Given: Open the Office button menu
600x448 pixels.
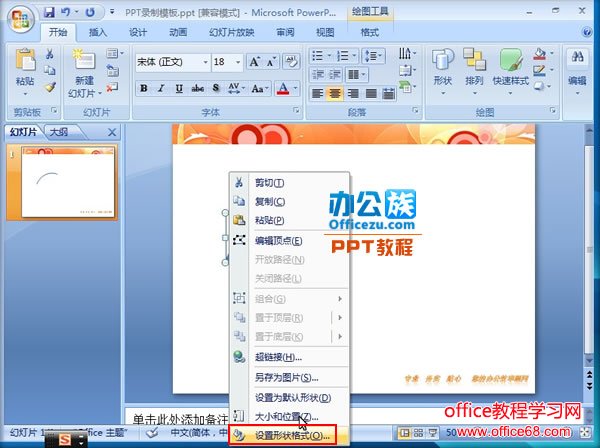Looking at the screenshot, I should (21, 20).
